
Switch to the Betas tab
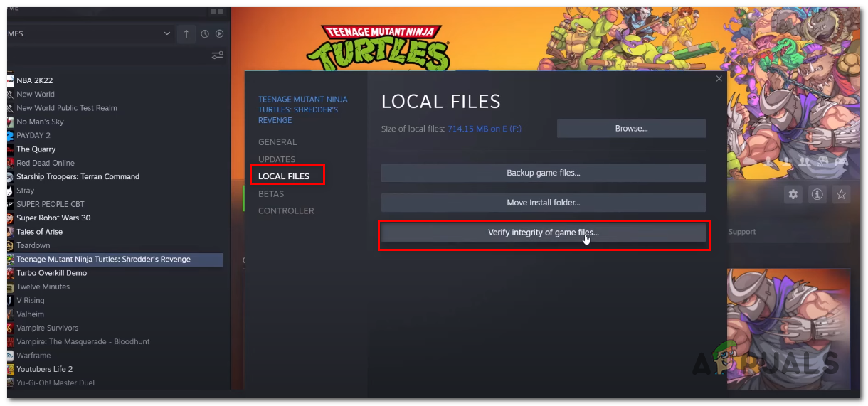tap(271, 193)
